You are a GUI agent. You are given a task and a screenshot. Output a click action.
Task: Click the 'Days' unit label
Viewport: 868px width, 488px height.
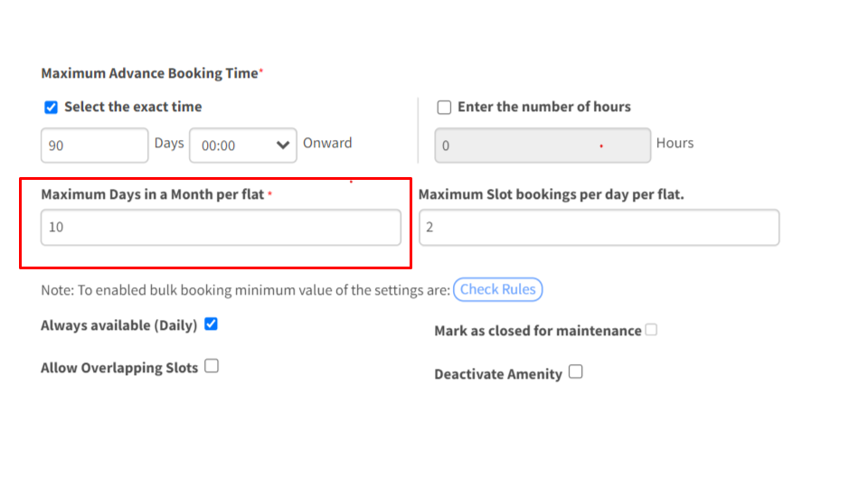[169, 143]
